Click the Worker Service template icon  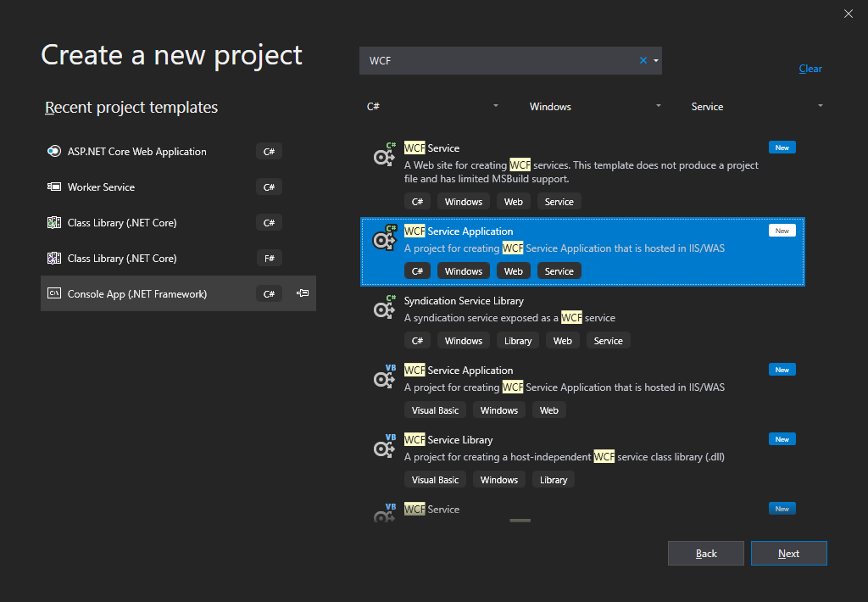pyautogui.click(x=53, y=187)
